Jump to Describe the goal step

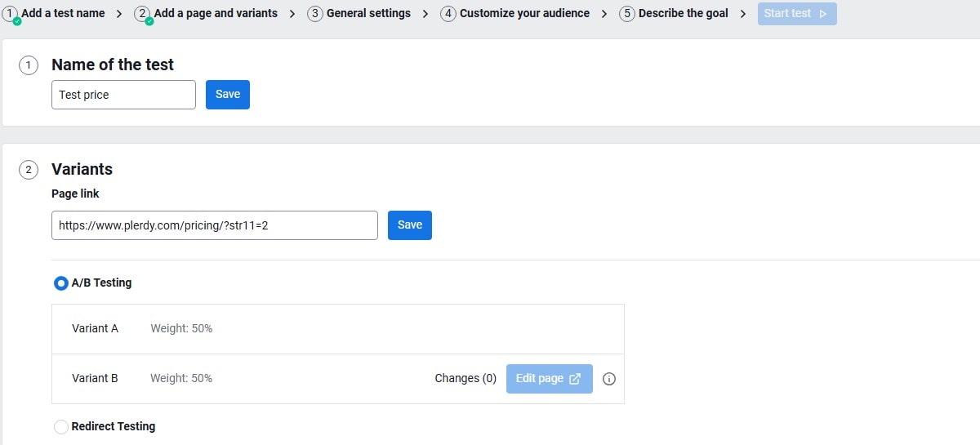pyautogui.click(x=683, y=14)
